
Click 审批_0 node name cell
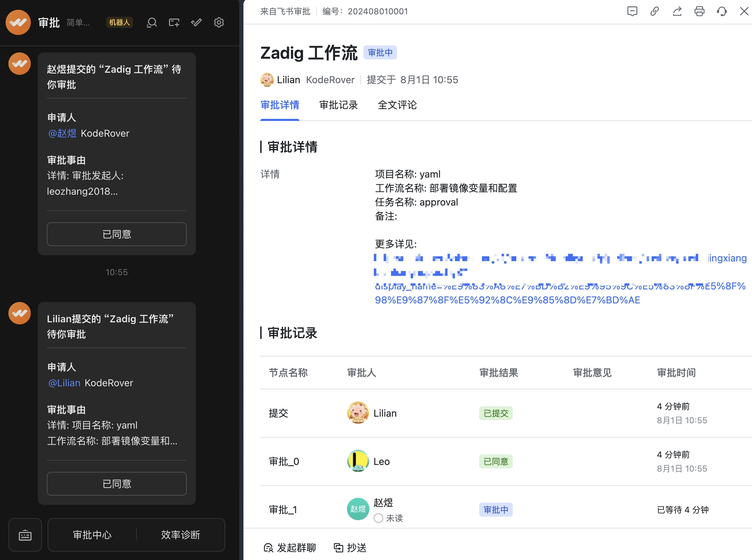(x=284, y=461)
